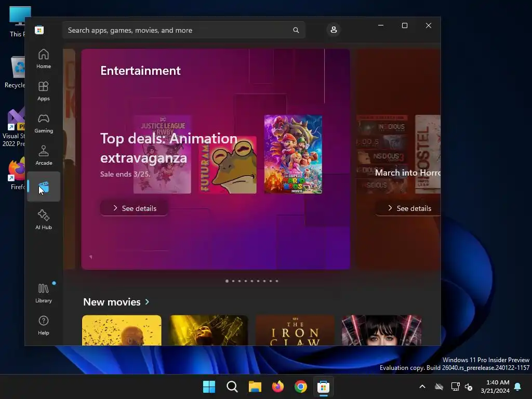This screenshot has height=399, width=532.
Task: Click the search magnifier icon
Action: tap(296, 30)
